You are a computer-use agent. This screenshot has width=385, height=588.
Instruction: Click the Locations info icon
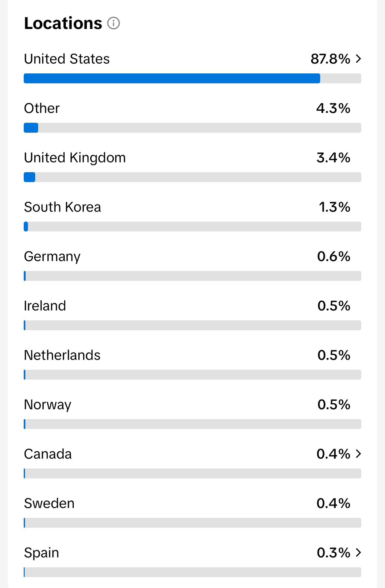pyautogui.click(x=114, y=23)
